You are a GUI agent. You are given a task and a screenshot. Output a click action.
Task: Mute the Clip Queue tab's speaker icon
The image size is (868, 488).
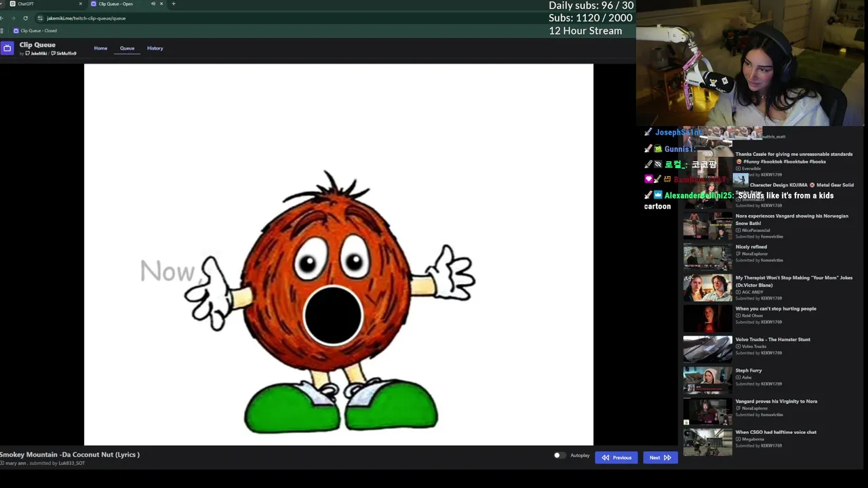pyautogui.click(x=153, y=4)
